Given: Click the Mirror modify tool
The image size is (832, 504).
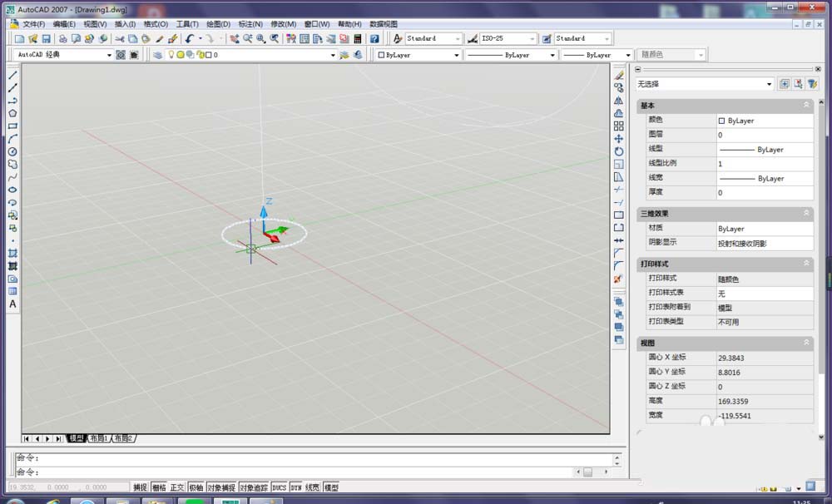Looking at the screenshot, I should [618, 101].
